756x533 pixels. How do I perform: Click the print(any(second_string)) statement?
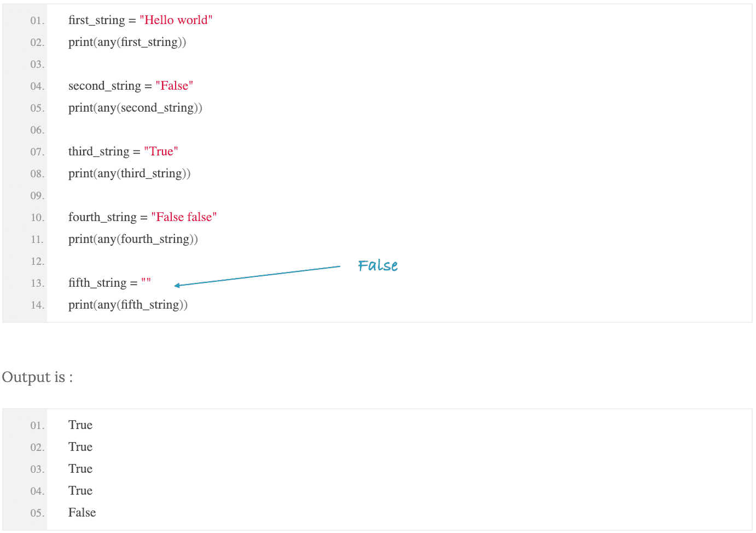[x=135, y=108]
